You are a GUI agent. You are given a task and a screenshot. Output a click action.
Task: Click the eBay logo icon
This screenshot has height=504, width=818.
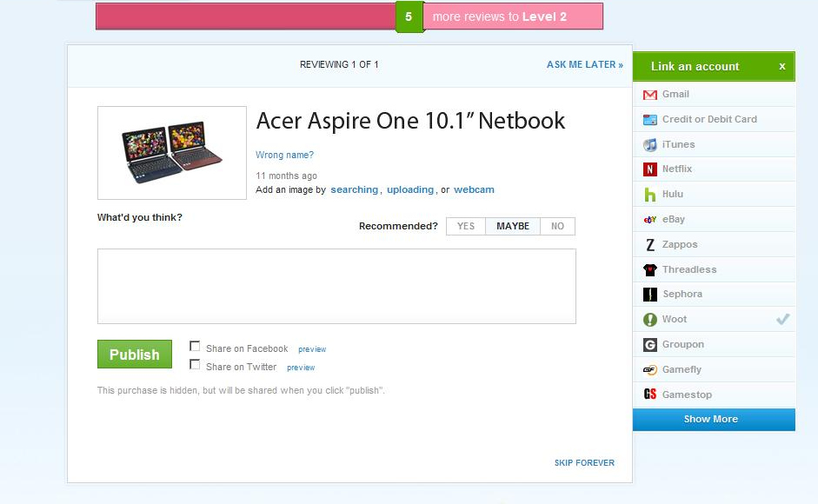[x=650, y=220]
